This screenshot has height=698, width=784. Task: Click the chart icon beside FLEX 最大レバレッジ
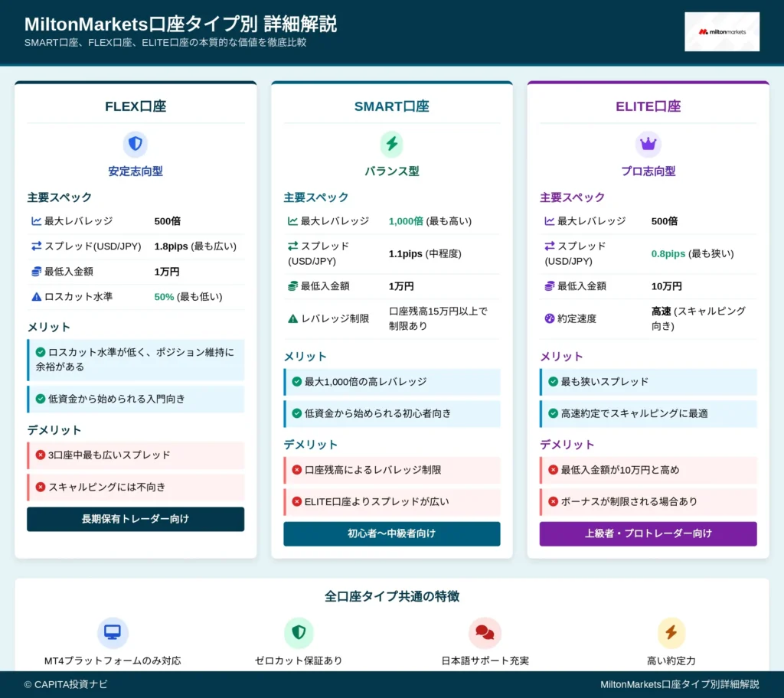37,221
